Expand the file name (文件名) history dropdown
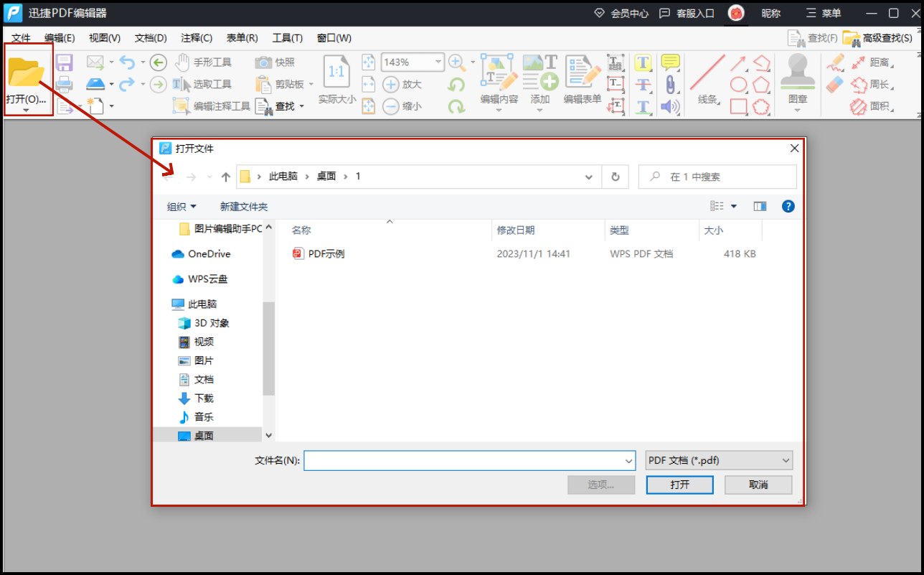924x575 pixels. pos(628,461)
